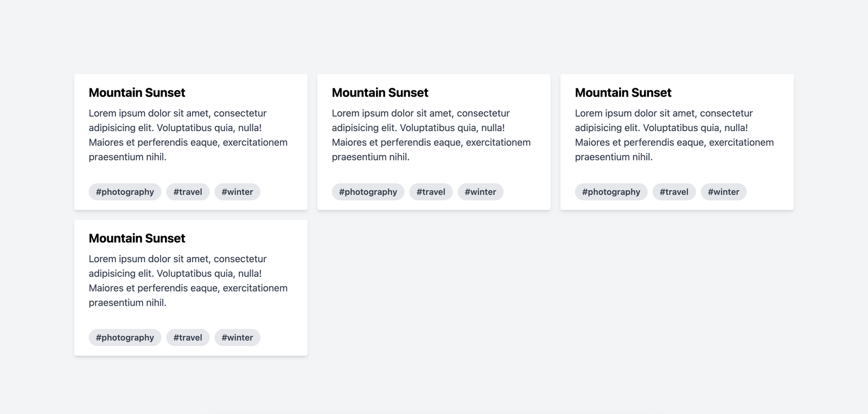Open the first Mountain Sunset card title
The image size is (868, 414).
(x=137, y=93)
